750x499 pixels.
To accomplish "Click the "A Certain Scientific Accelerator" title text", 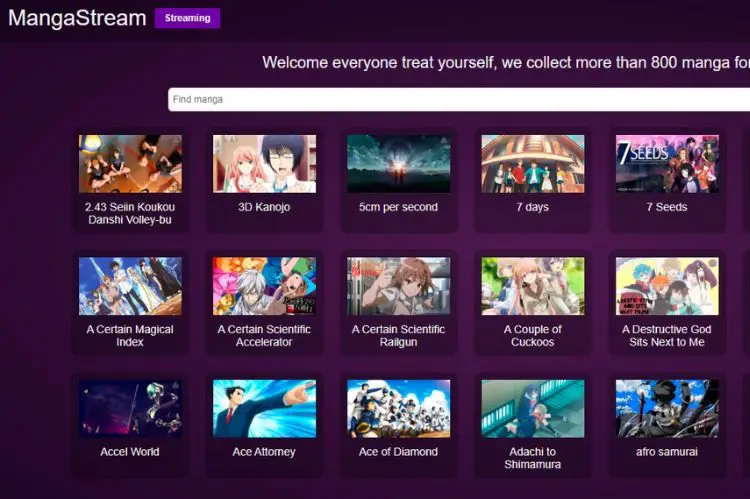I will (264, 336).
